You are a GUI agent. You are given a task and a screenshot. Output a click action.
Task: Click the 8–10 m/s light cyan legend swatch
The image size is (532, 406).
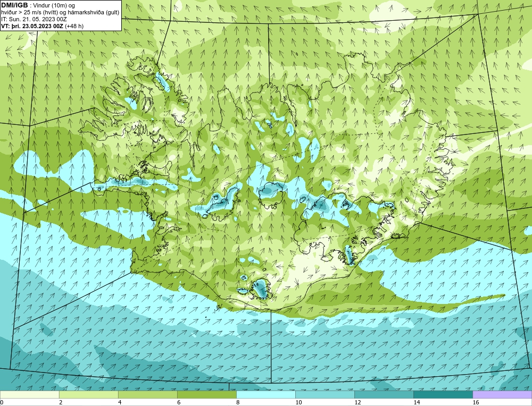(x=265, y=394)
